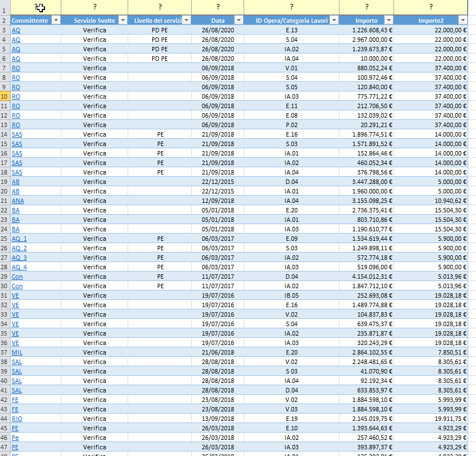Select cell with amount 1.226.608,43 €
The height and width of the screenshot is (456, 476).
(x=366, y=30)
